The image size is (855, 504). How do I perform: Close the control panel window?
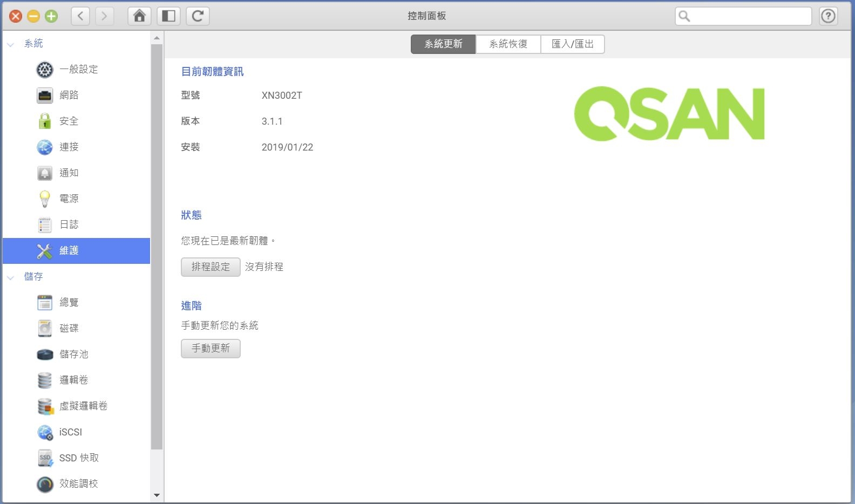click(16, 16)
